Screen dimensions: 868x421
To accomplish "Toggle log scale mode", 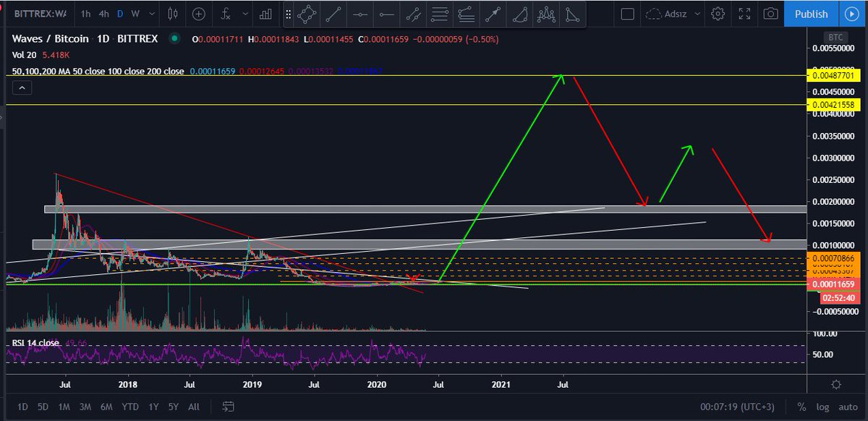I will coord(822,407).
